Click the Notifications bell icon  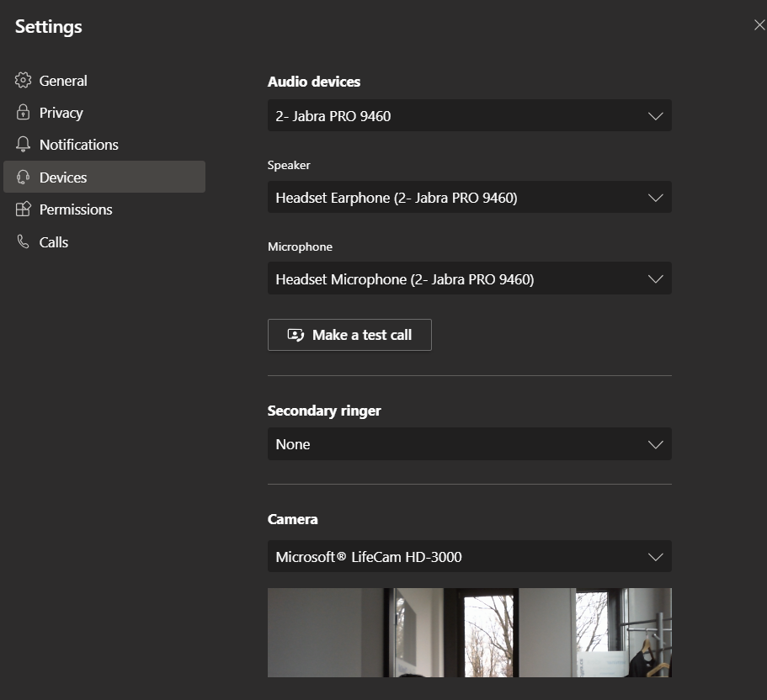(x=23, y=145)
